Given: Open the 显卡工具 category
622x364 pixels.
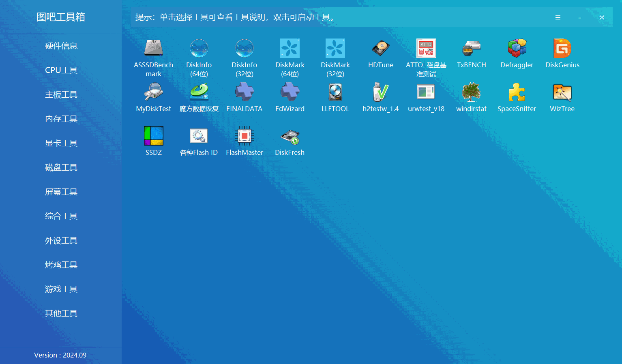Looking at the screenshot, I should pyautogui.click(x=61, y=143).
